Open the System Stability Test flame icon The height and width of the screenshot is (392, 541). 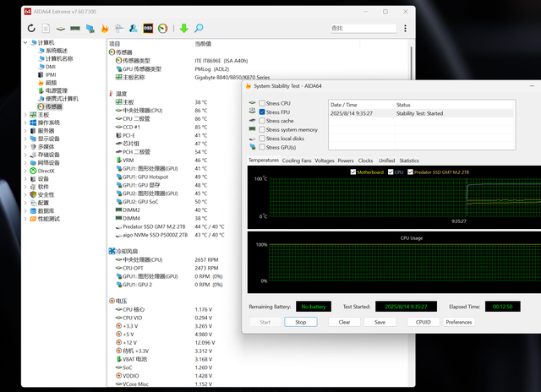[105, 28]
